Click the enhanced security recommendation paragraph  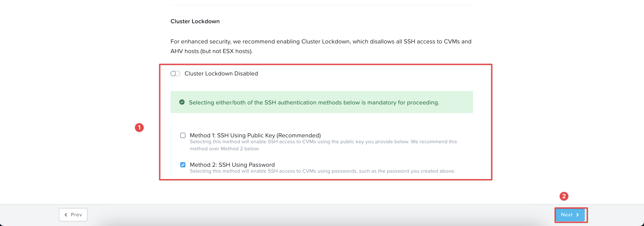321,46
